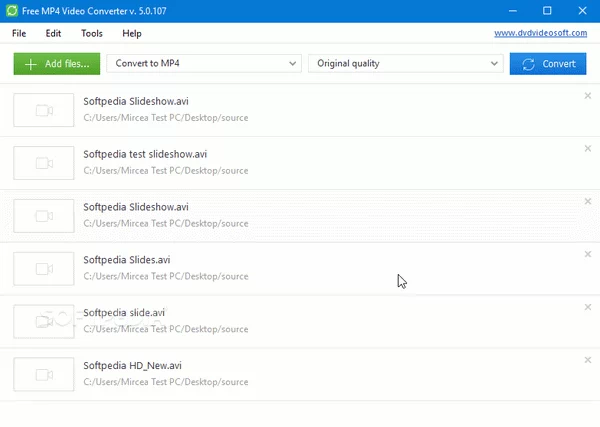Select the file name Softpedia Slides.avi
Image resolution: width=600 pixels, height=427 pixels.
coord(127,260)
